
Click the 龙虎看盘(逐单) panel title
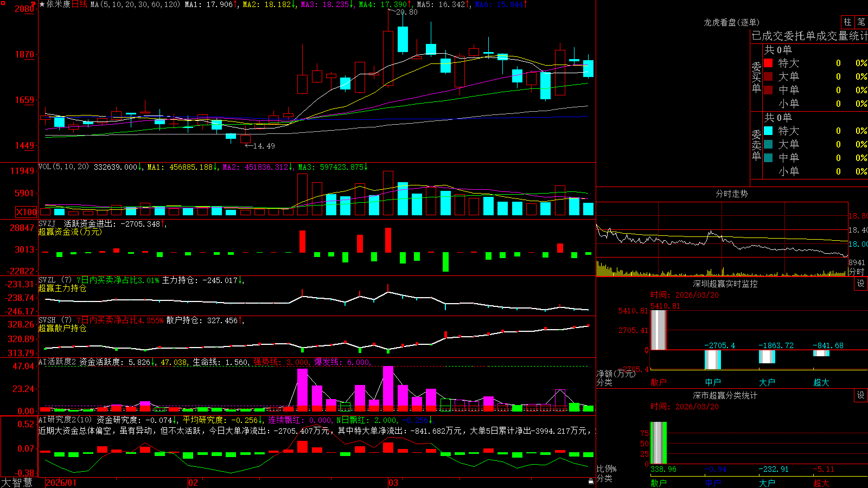731,22
